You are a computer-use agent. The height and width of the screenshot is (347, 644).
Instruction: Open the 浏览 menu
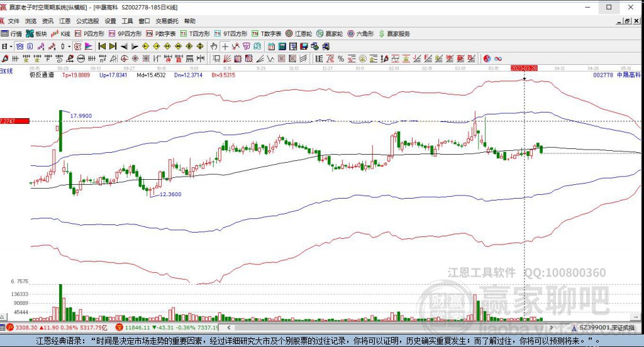pos(30,21)
